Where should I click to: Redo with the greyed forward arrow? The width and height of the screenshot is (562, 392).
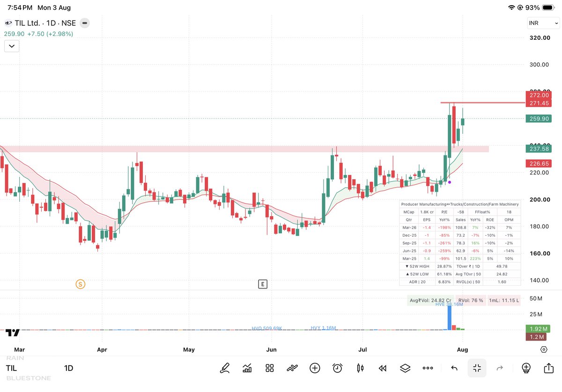pyautogui.click(x=500, y=368)
